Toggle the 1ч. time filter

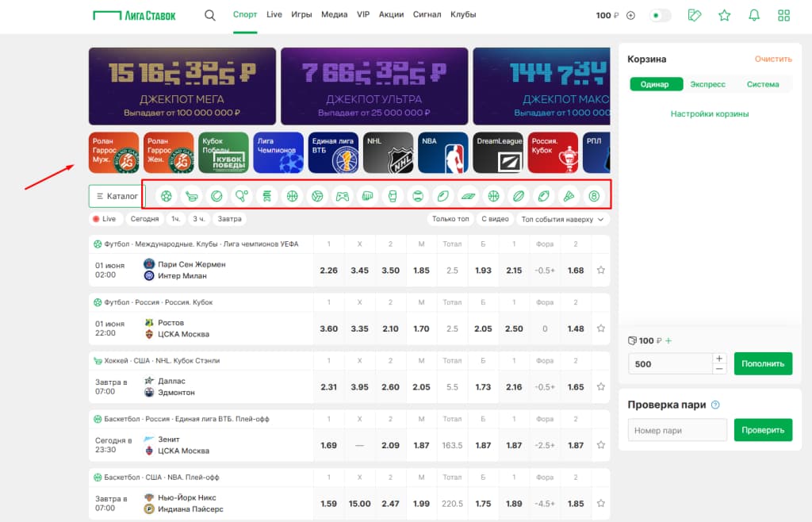176,219
